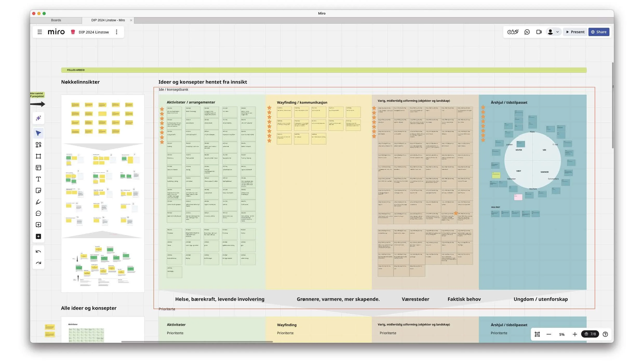
Task: Select the Pen drawing tool
Action: point(38,202)
